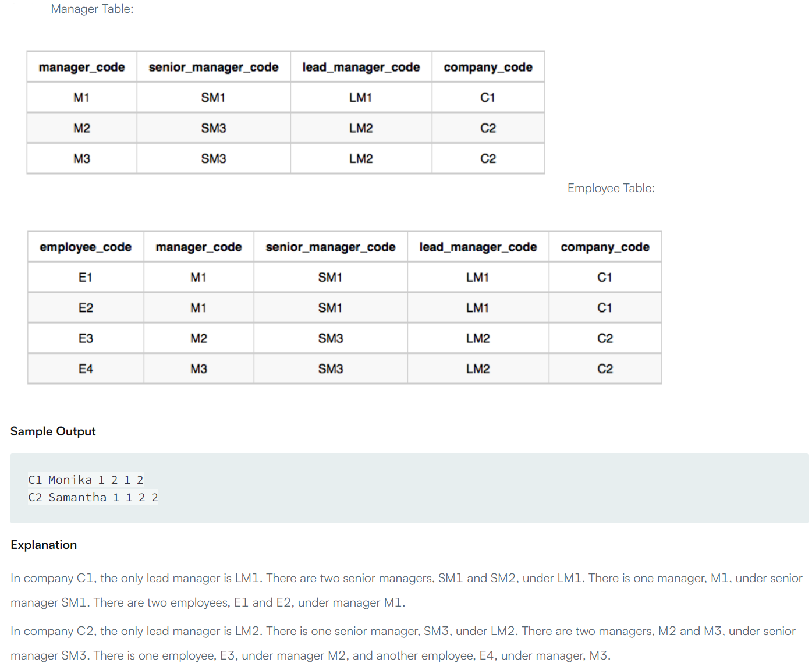The width and height of the screenshot is (812, 670).
Task: Click LM2 in the E4 row
Action: point(478,368)
